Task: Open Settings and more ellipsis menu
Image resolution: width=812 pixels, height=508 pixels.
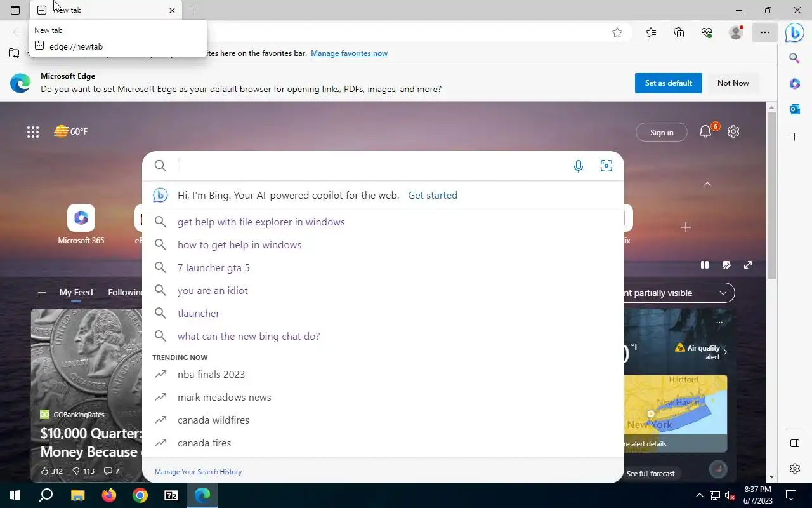Action: click(765, 32)
